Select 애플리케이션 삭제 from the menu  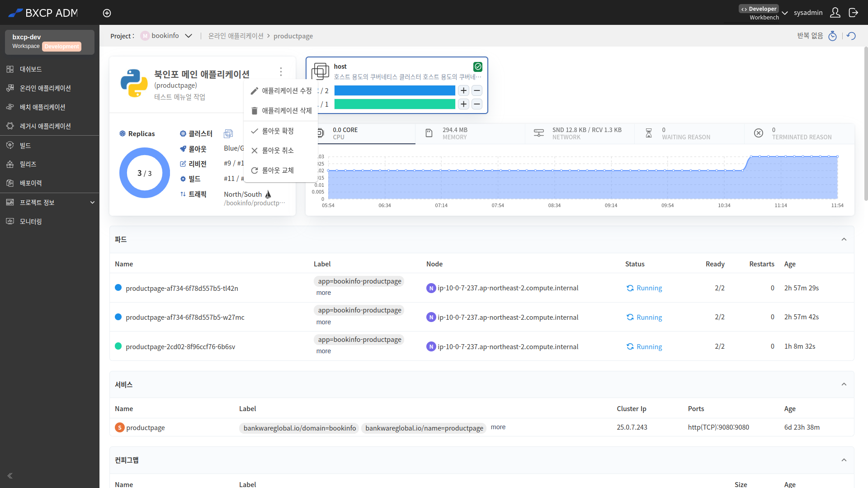click(281, 111)
